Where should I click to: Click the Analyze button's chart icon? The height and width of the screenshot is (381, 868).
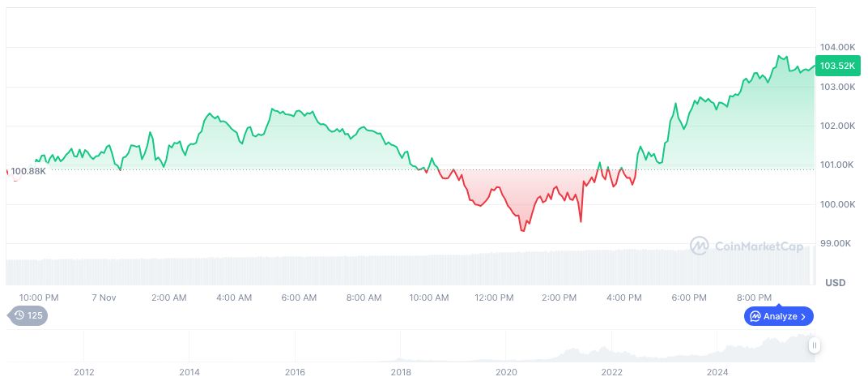coord(755,316)
